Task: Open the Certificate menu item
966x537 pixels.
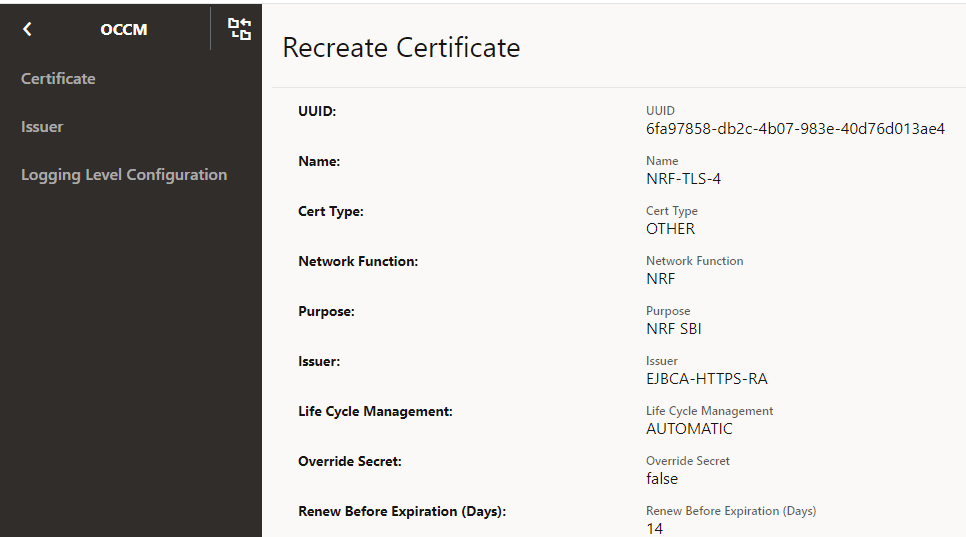Action: click(x=58, y=79)
